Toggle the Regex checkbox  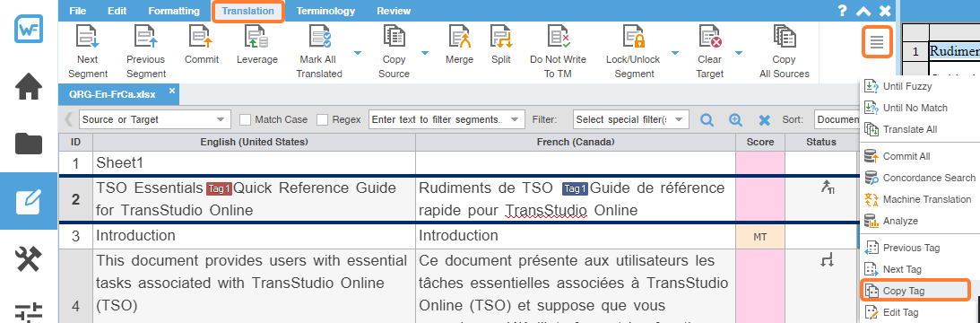(323, 119)
